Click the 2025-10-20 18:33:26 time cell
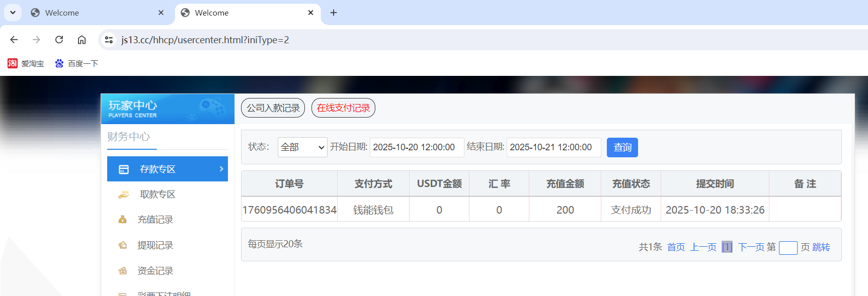The image size is (868, 296). click(x=715, y=210)
